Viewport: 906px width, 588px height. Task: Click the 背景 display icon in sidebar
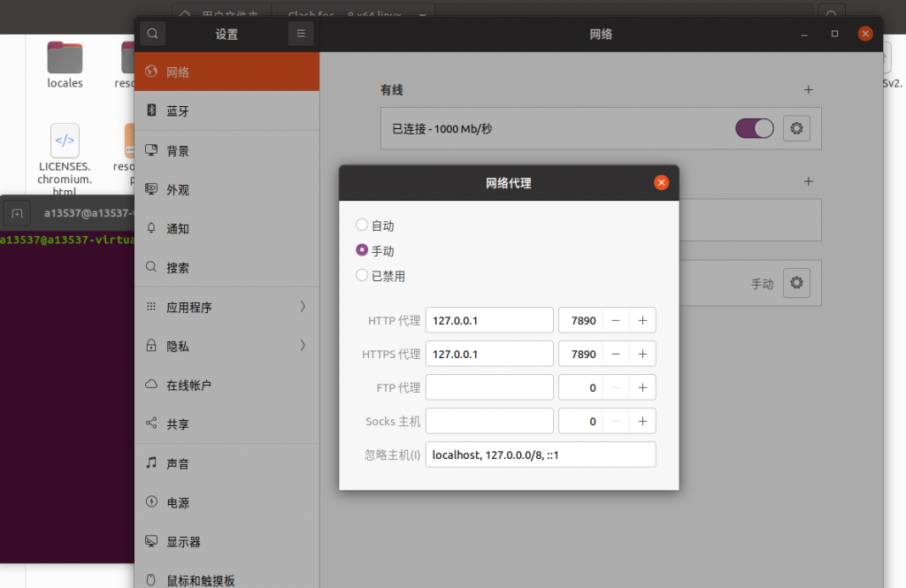click(151, 150)
